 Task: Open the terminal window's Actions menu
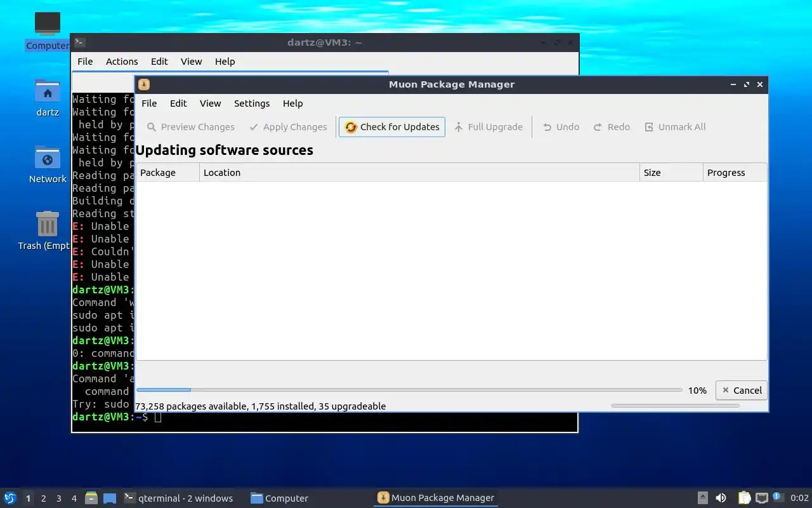pyautogui.click(x=122, y=62)
